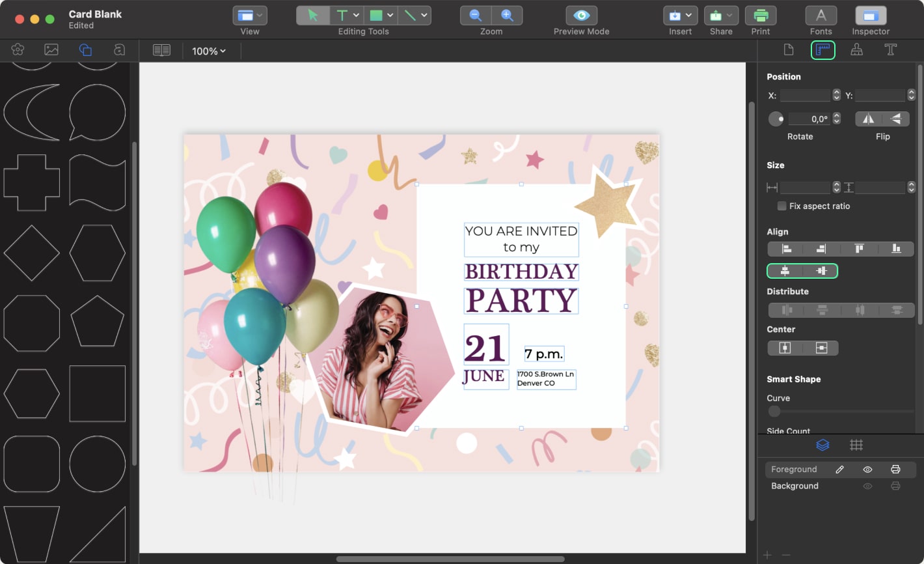This screenshot has height=564, width=924.
Task: Click the rotation angle field 0,0°
Action: tap(809, 119)
